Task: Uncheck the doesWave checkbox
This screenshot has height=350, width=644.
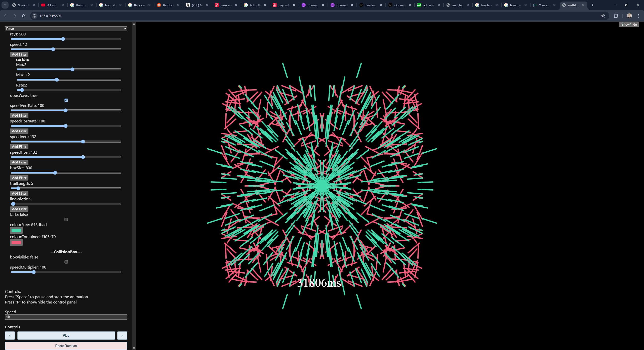Action: click(66, 100)
